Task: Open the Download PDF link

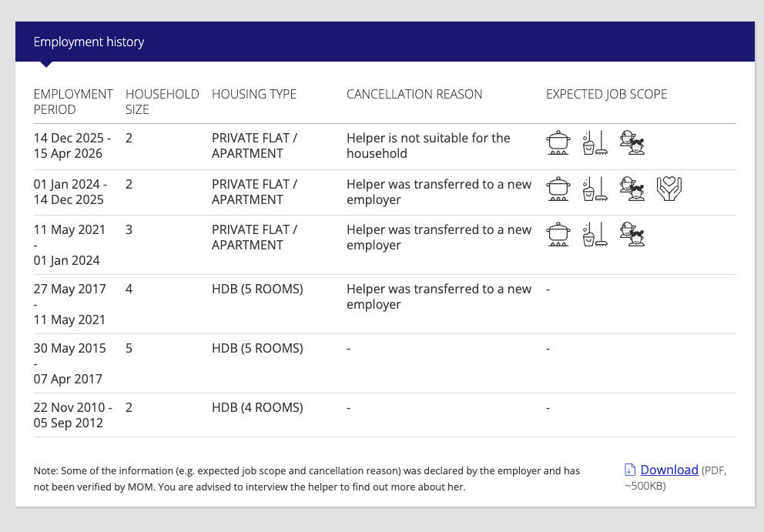Action: click(669, 470)
